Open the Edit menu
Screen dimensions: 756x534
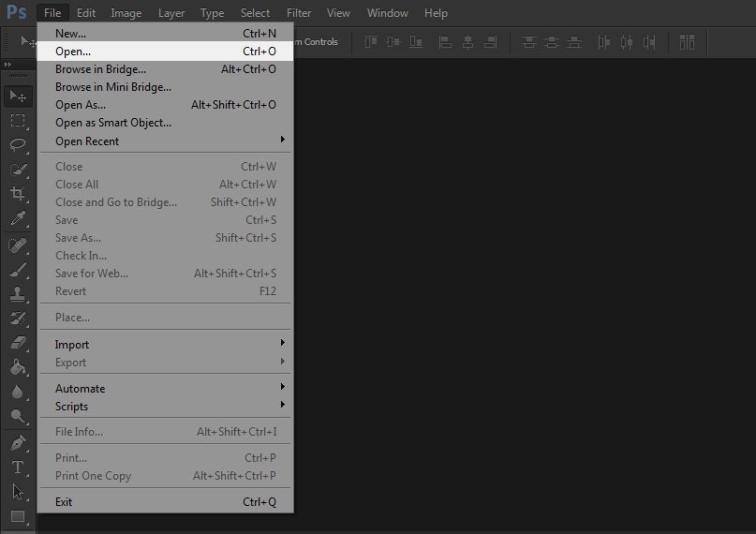tap(86, 13)
